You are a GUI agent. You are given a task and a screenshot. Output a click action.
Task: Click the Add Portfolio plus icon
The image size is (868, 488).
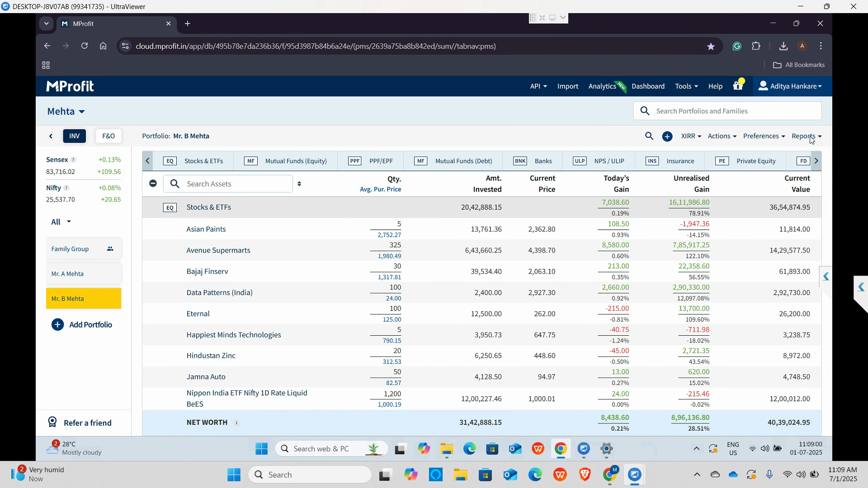tap(57, 325)
